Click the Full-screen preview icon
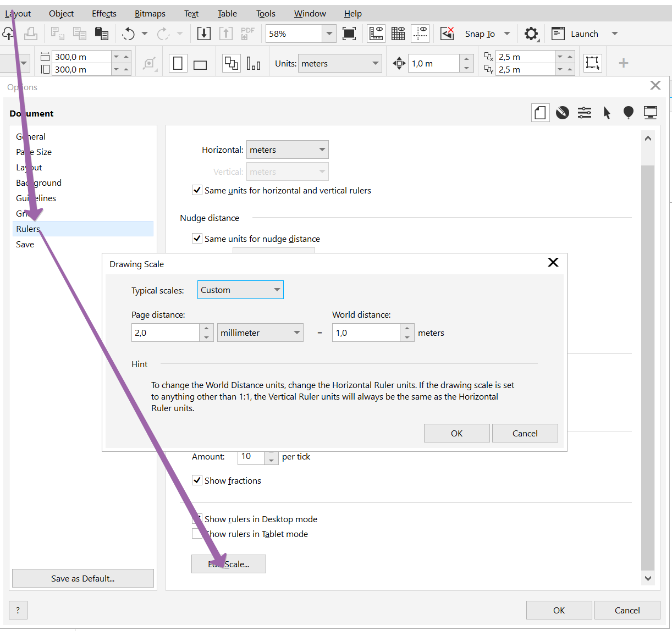This screenshot has width=672, height=631. [x=349, y=34]
